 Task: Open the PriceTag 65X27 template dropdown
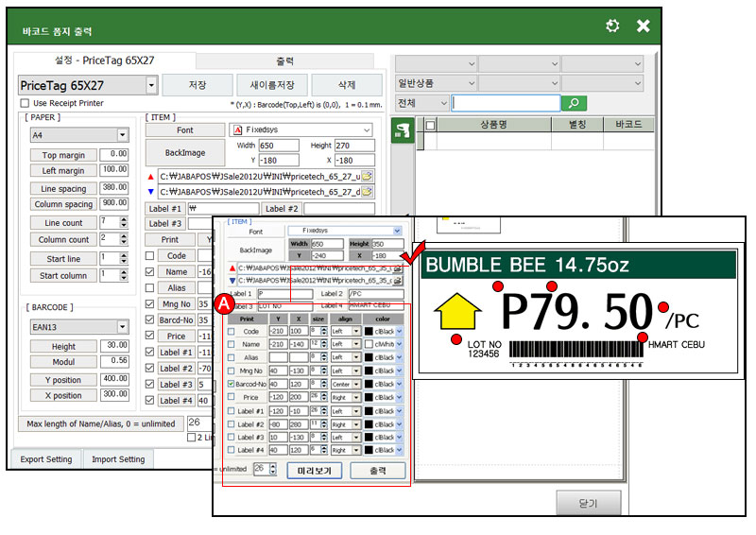151,85
